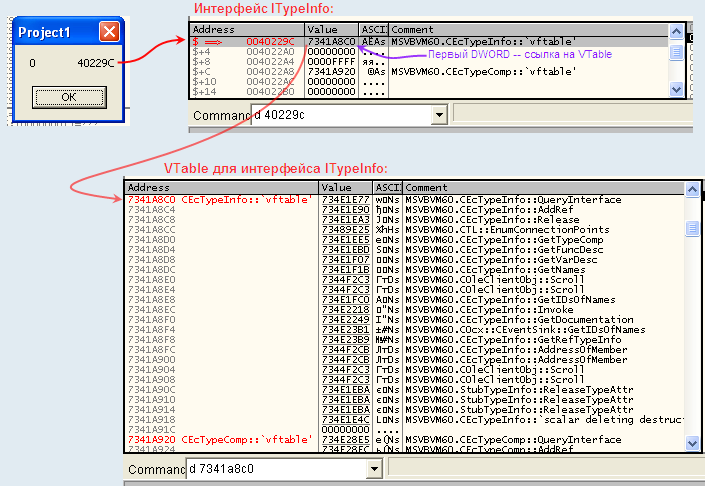The width and height of the screenshot is (705, 486).
Task: Select the 7341A8C0 CEcTypeInfo vftable row
Action: (220, 199)
